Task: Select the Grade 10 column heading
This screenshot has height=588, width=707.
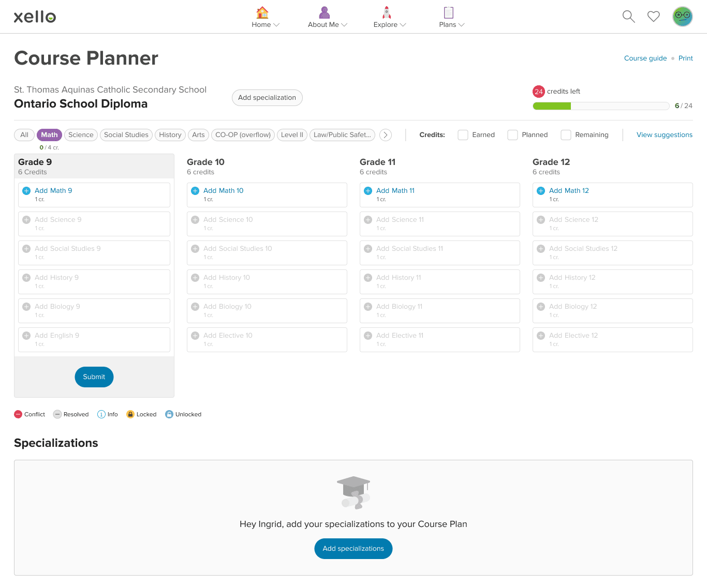Action: [205, 162]
